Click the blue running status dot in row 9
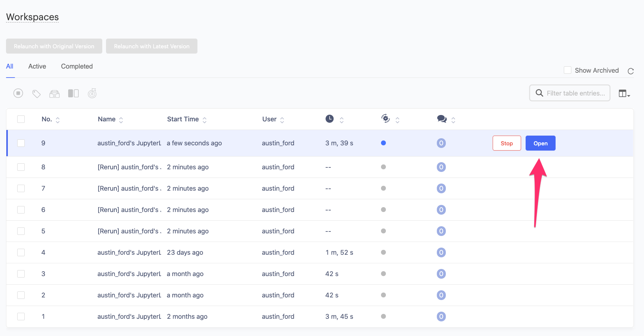 383,143
